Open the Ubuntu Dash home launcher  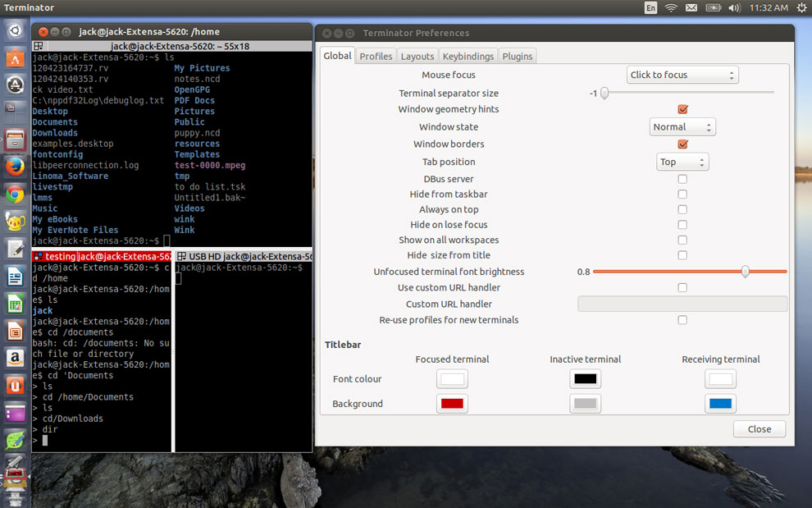(x=15, y=31)
